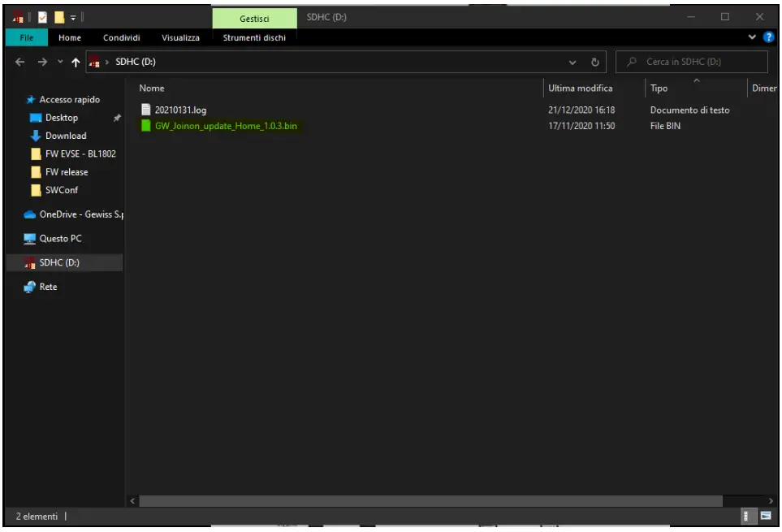This screenshot has height=532, width=782.
Task: Open the Visualizza ribbon tab
Action: pyautogui.click(x=180, y=37)
